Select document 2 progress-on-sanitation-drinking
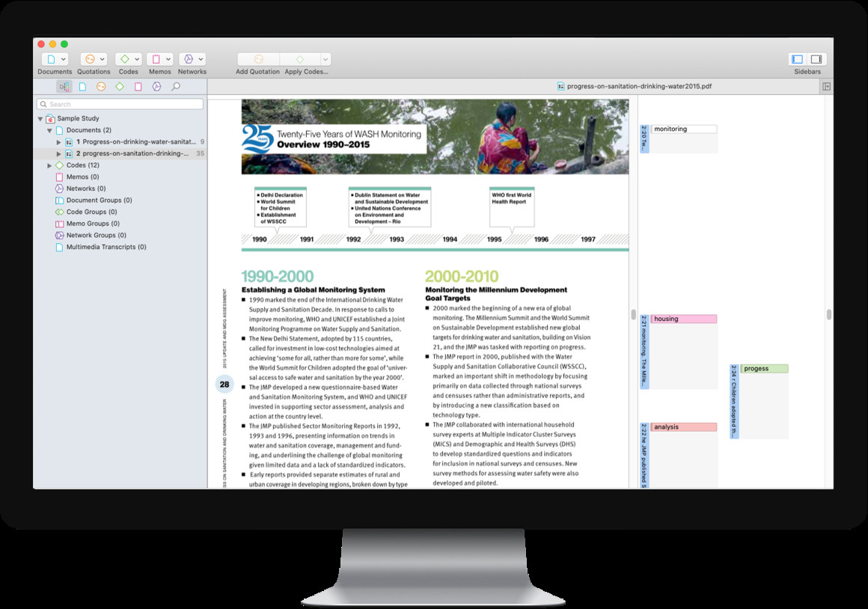868x609 pixels. (132, 153)
